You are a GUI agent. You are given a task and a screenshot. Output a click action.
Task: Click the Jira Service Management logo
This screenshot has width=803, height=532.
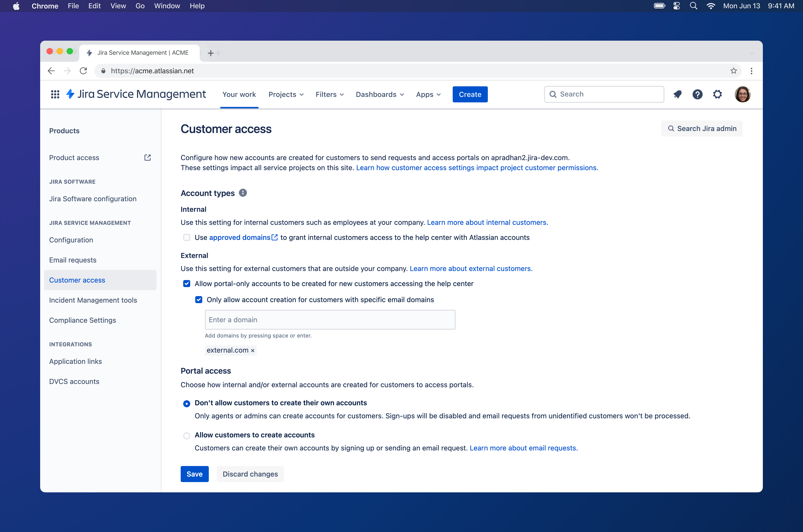coord(136,94)
